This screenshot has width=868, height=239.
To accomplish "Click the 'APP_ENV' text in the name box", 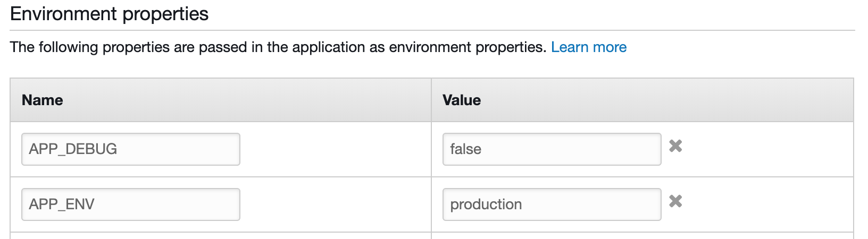I will tap(62, 204).
